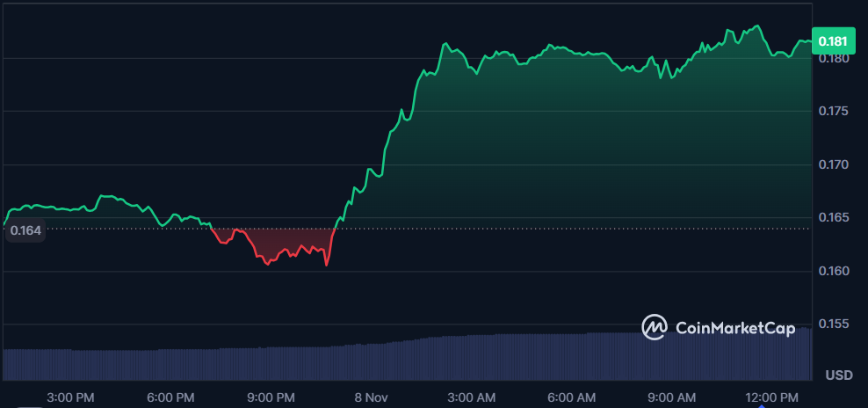
Task: Click the 0.175 price axis label
Action: tap(833, 112)
